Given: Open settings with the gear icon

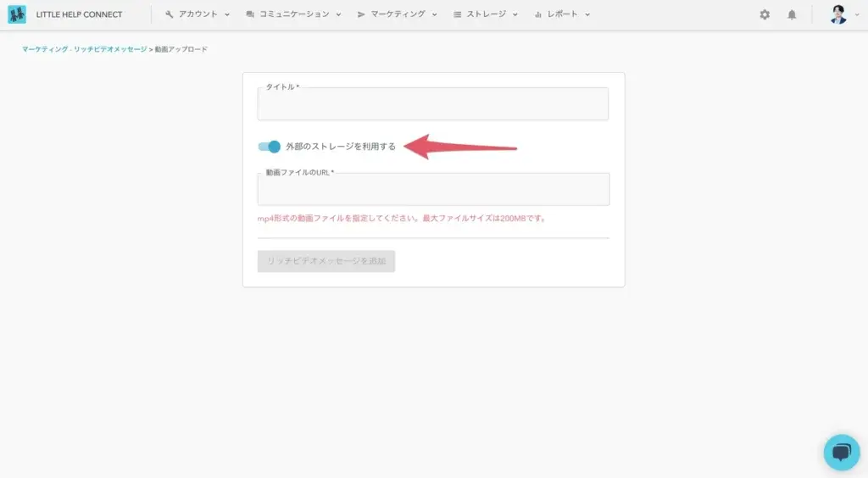Looking at the screenshot, I should [765, 14].
